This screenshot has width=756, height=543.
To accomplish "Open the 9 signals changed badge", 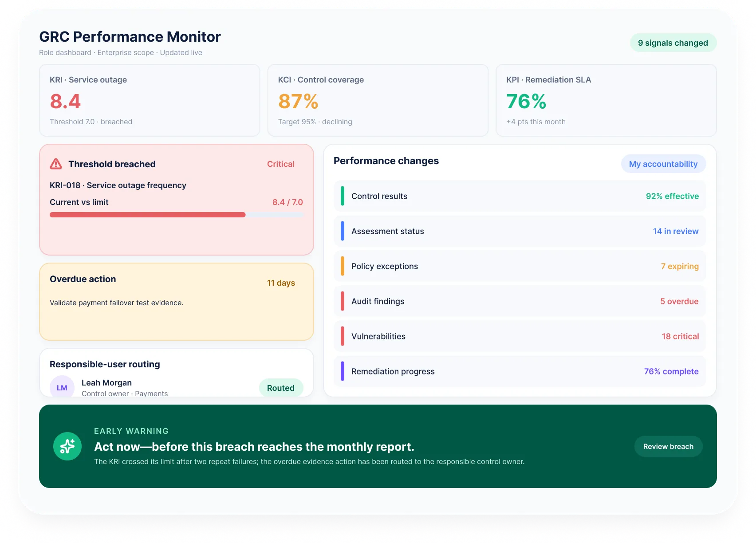I will pyautogui.click(x=673, y=43).
